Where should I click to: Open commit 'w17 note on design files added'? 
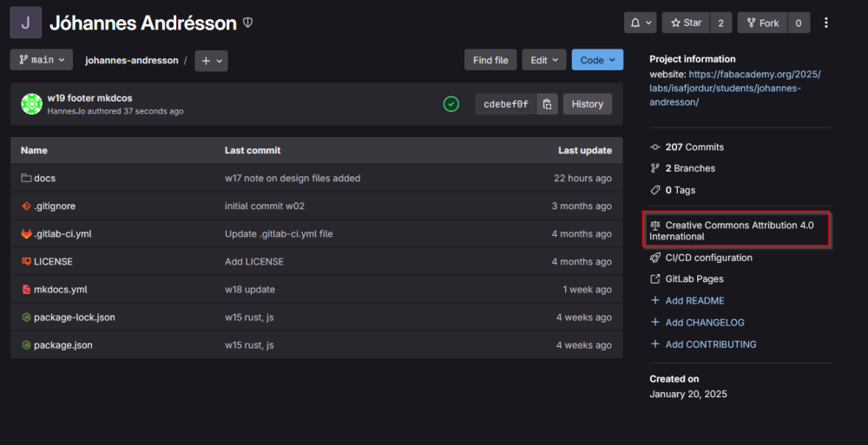click(293, 178)
